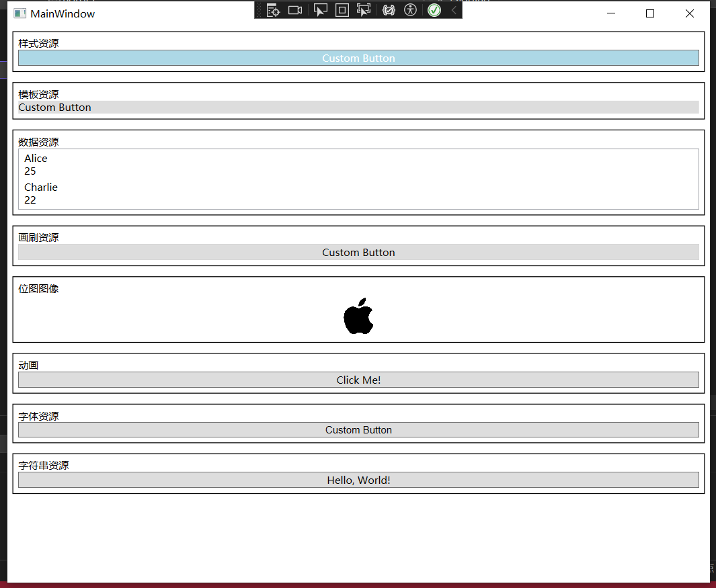Click the 样式资源 group header label
This screenshot has width=716, height=588.
(x=38, y=44)
